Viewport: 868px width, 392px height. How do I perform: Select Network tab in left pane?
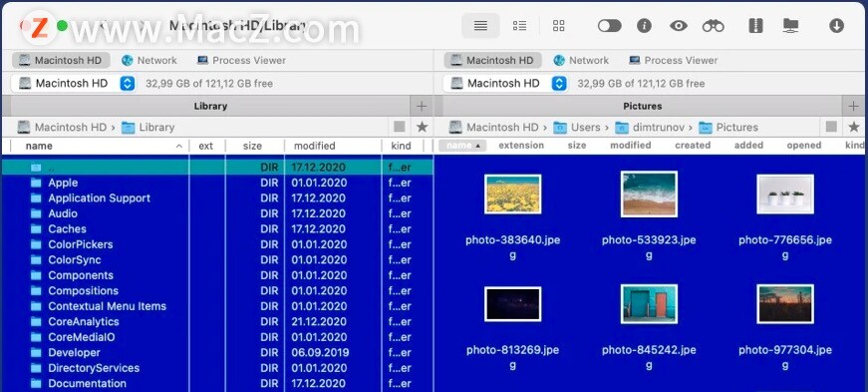click(149, 61)
